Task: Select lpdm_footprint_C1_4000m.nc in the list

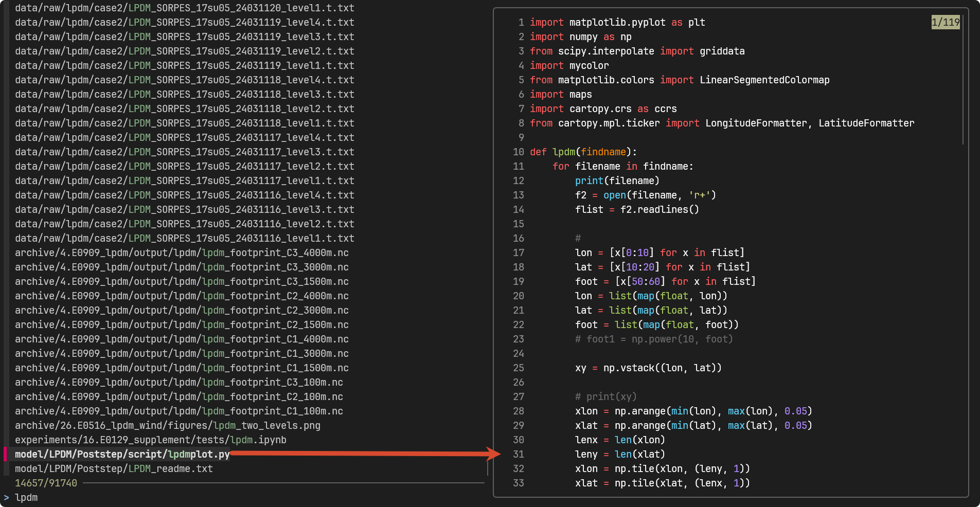Action: click(x=182, y=339)
